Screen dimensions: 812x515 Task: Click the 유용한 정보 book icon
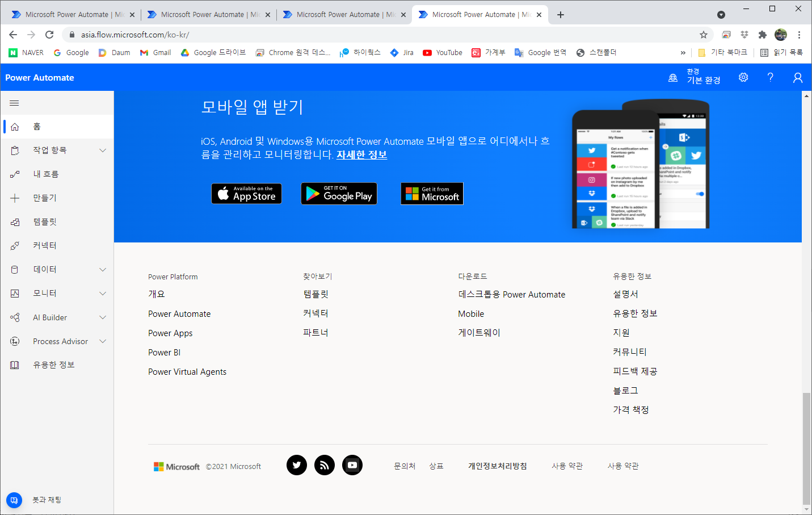[15, 365]
